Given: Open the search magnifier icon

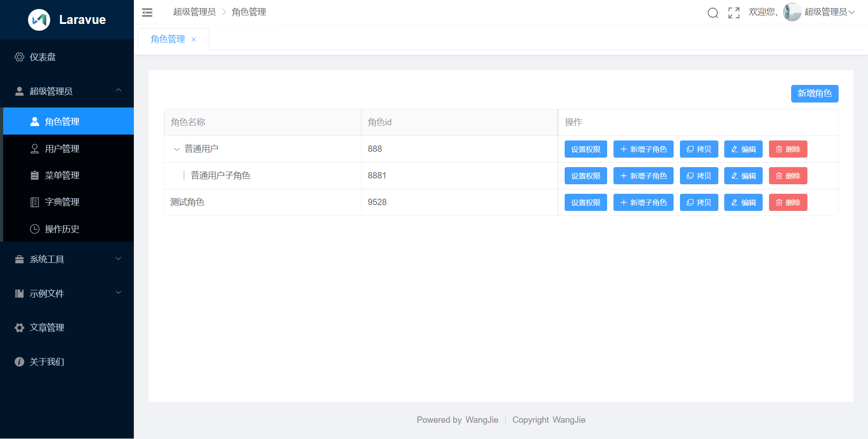Looking at the screenshot, I should [712, 13].
